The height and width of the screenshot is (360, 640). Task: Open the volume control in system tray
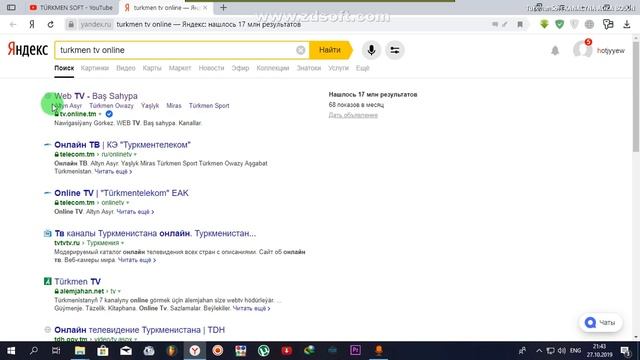coord(562,351)
